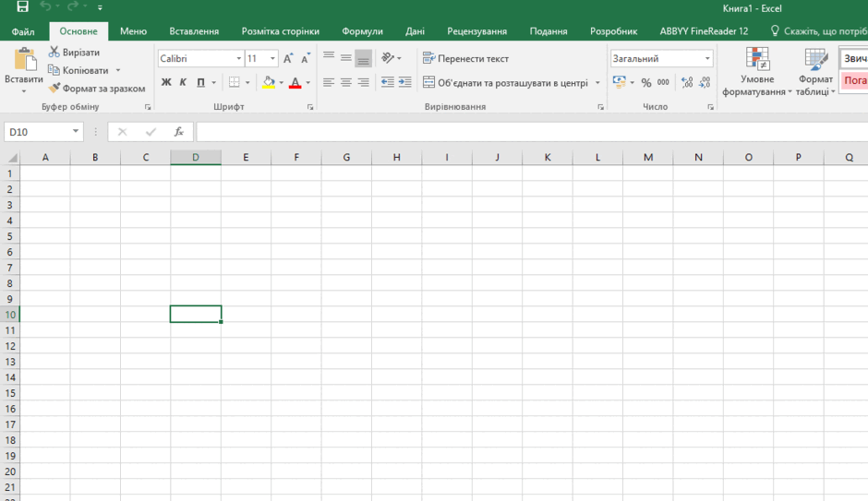Apply yellow fill color bucket
868x501 pixels.
pyautogui.click(x=269, y=82)
